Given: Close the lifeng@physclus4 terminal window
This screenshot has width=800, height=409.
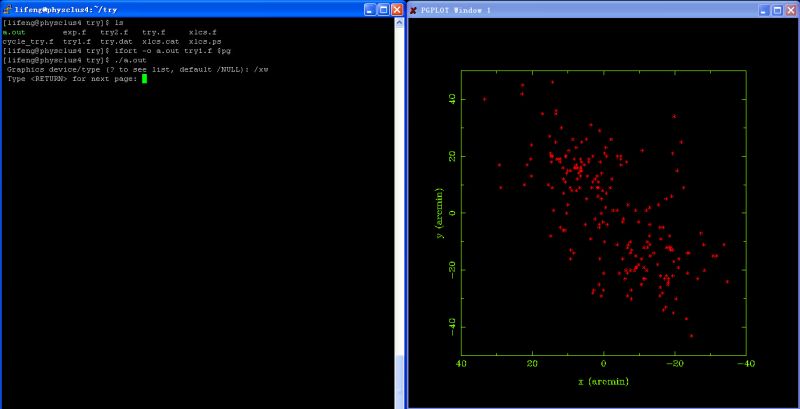Looking at the screenshot, I should pyautogui.click(x=396, y=9).
